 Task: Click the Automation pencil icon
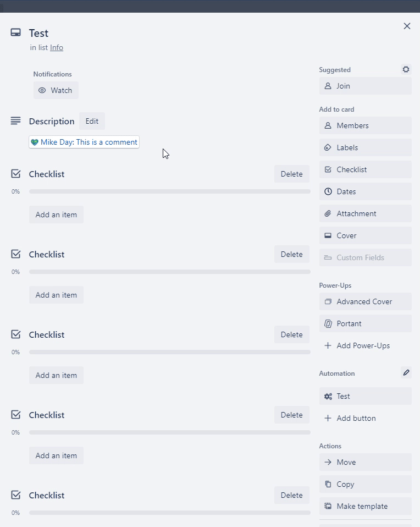pyautogui.click(x=406, y=373)
